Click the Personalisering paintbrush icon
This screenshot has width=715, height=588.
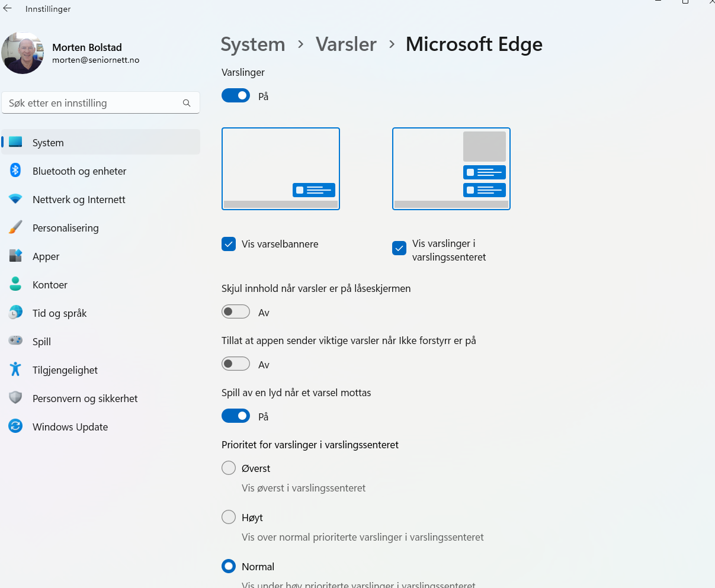click(x=15, y=227)
